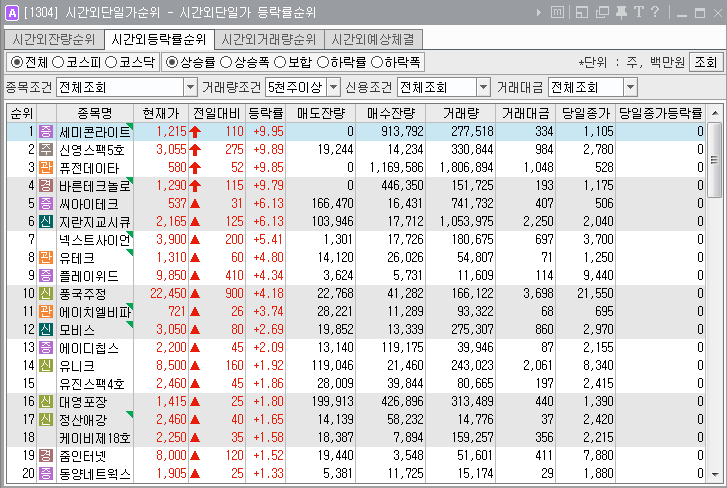Click the vertical scrollbar thumb
The width and height of the screenshot is (727, 488).
pyautogui.click(x=715, y=159)
